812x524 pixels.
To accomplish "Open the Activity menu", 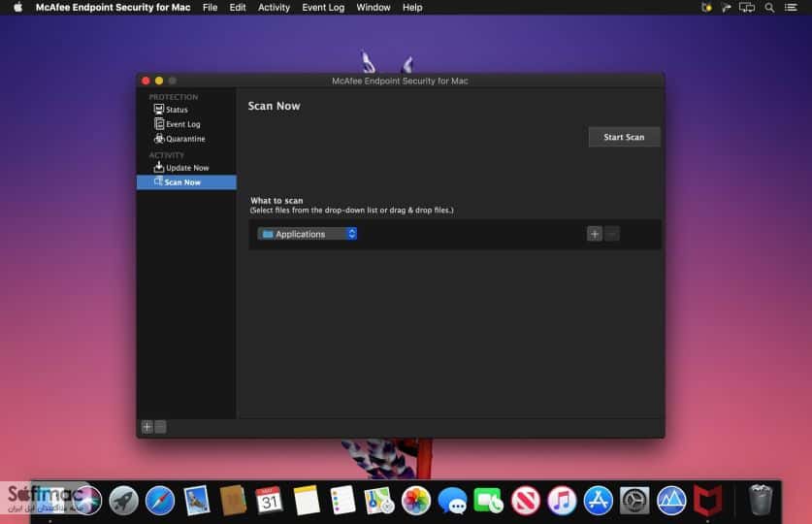I will click(274, 7).
